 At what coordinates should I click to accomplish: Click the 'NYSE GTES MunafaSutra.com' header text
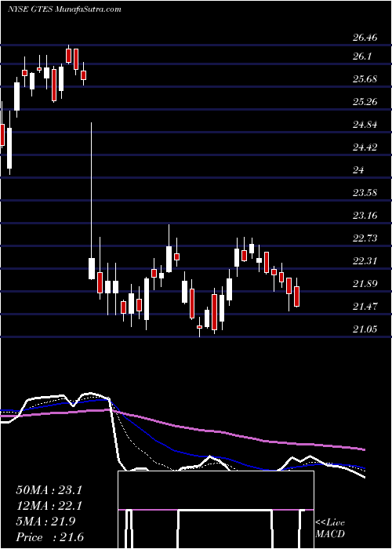64,9
